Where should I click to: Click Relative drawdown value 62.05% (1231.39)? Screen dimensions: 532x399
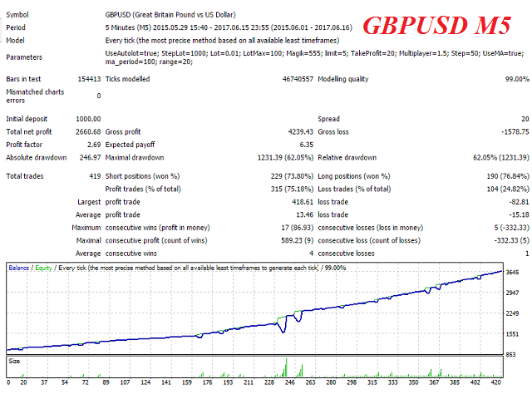500,157
